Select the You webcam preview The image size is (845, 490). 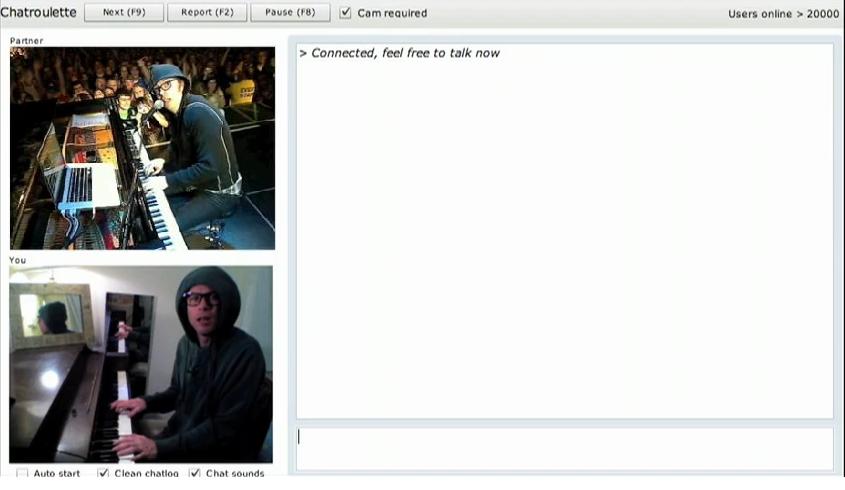141,364
